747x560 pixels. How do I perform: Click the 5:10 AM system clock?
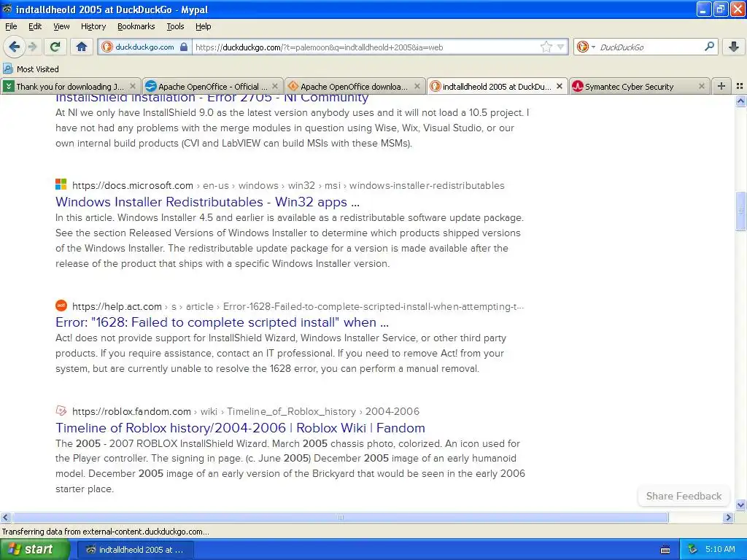720,549
